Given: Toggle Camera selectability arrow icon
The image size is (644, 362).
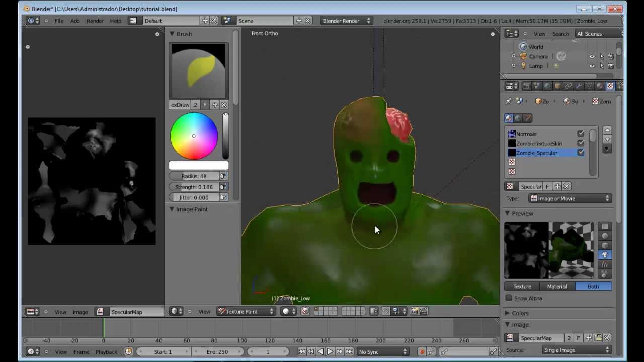Looking at the screenshot, I should [x=601, y=56].
